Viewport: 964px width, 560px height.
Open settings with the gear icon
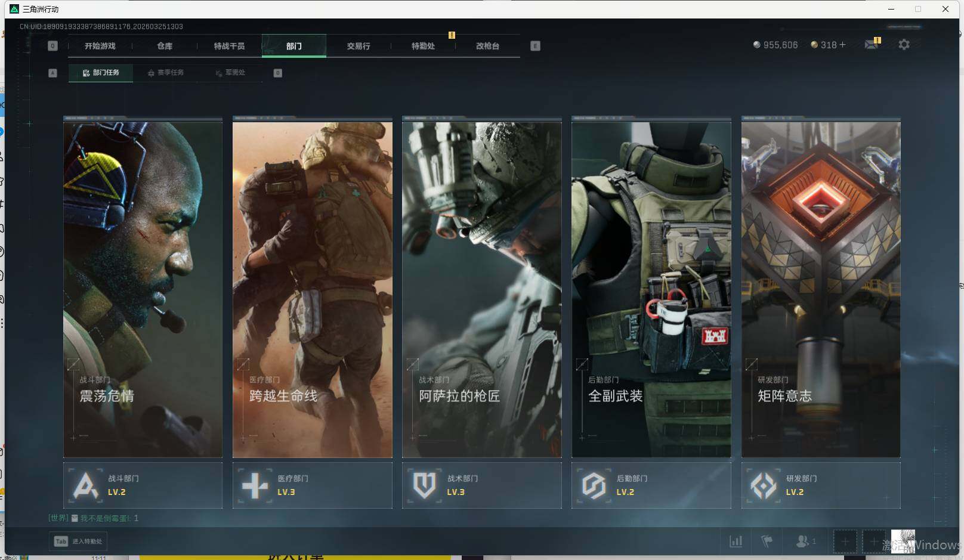(904, 45)
